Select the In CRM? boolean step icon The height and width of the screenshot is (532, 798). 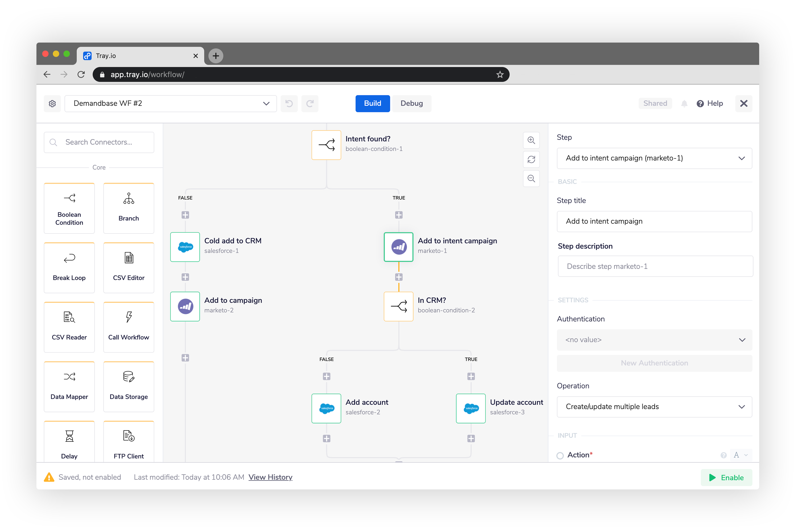[x=398, y=306]
